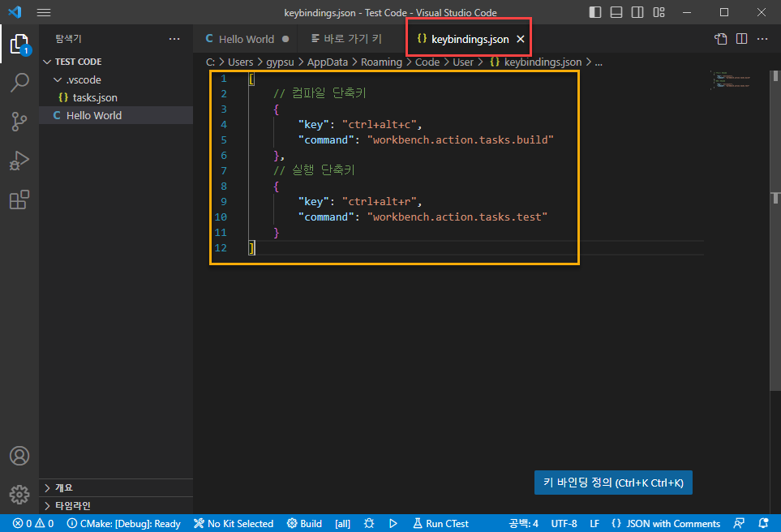
Task: Click the Split Editor Right icon
Action: point(741,39)
